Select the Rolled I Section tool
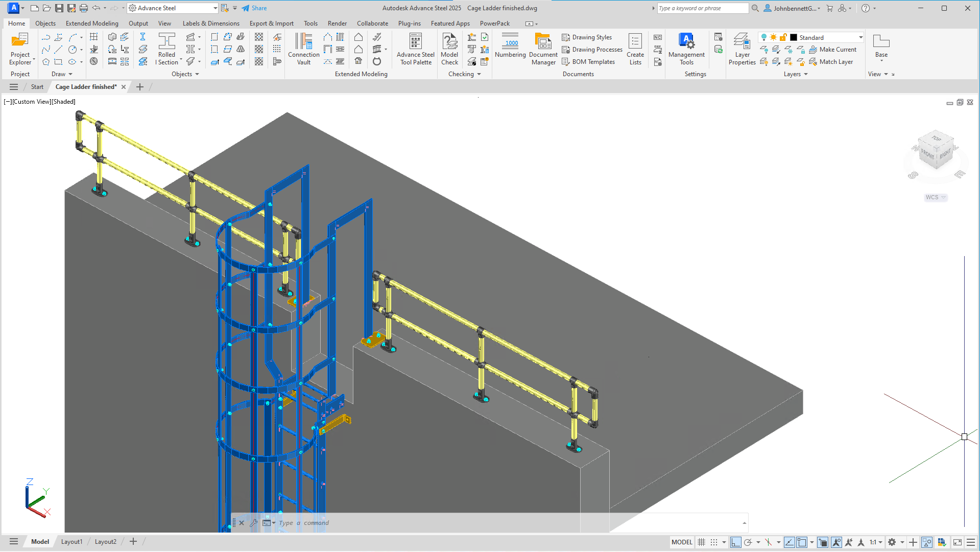 [167, 49]
